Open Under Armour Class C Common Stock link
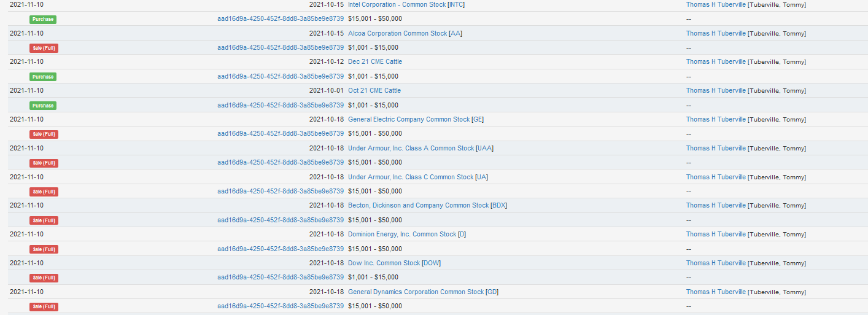Screen dimensions: 868x315 [411, 177]
